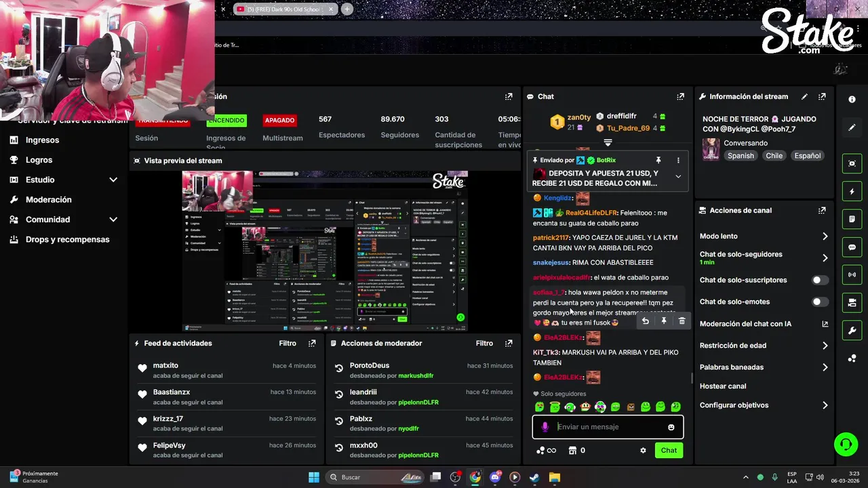
Task: Unpin the BotRix pinned message
Action: 658,161
